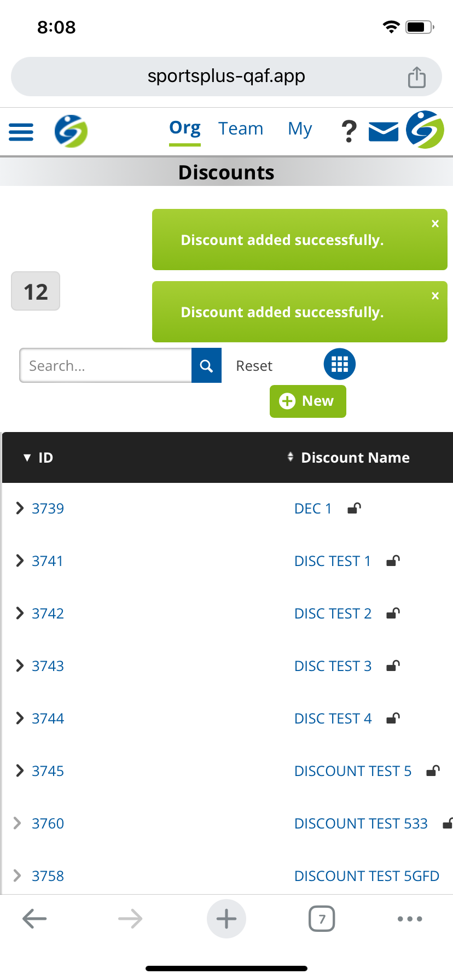Open the hamburger navigation menu

(21, 132)
